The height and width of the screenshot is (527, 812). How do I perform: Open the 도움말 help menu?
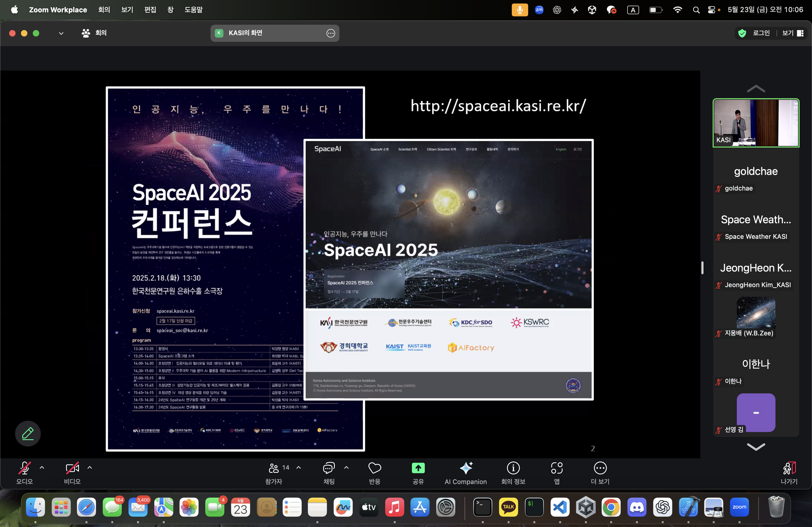click(x=194, y=10)
